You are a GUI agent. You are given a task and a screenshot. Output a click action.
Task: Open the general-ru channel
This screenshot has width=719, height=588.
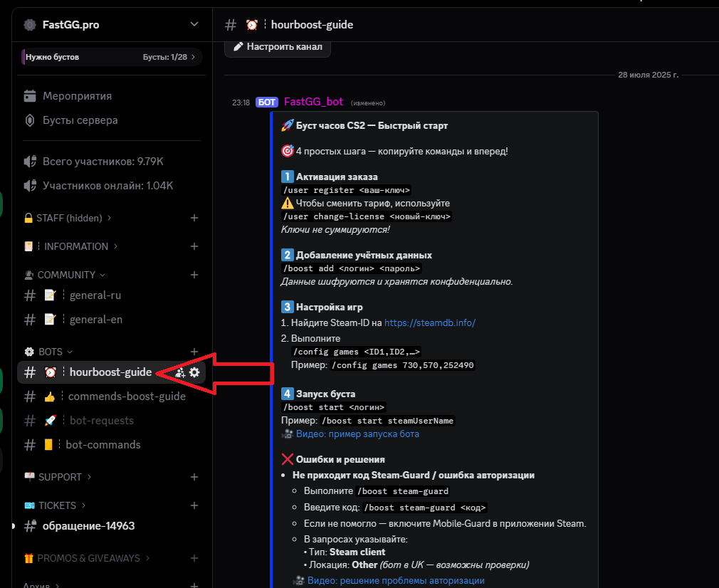pyautogui.click(x=100, y=295)
